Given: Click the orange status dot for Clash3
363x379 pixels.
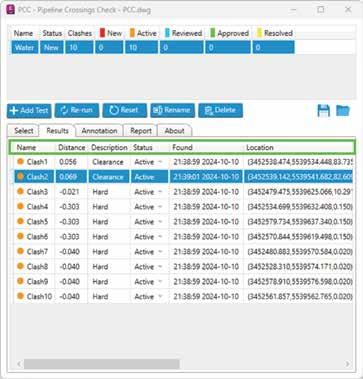Looking at the screenshot, I should [x=20, y=191].
